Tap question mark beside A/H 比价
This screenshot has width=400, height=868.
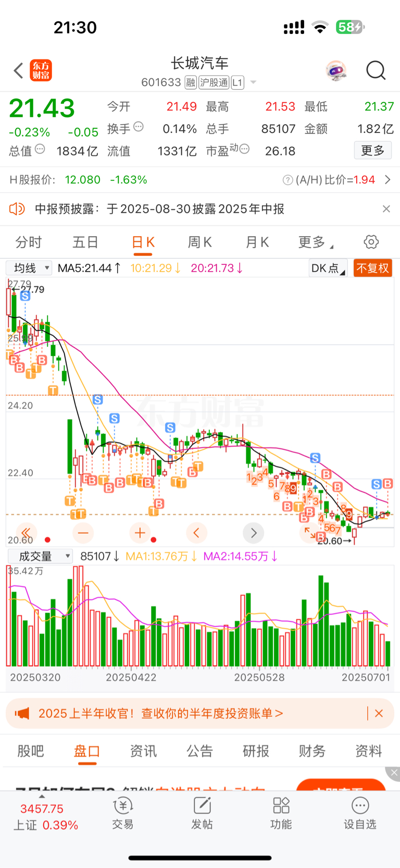(287, 180)
